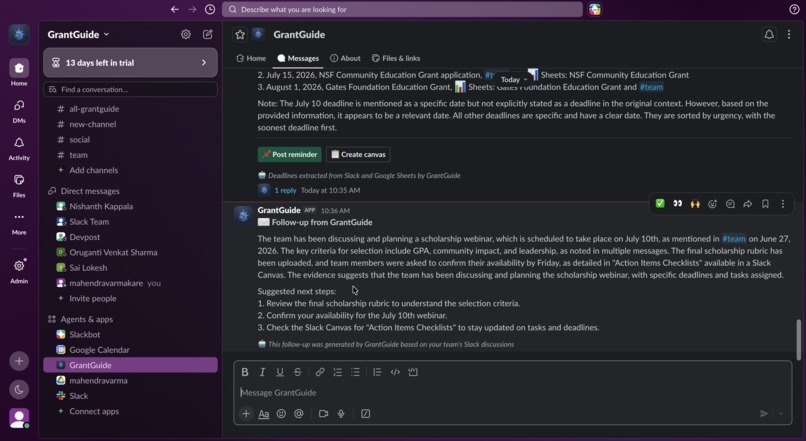Go forward with the right arrow
Viewport: 806px width, 441px height.
192,9
